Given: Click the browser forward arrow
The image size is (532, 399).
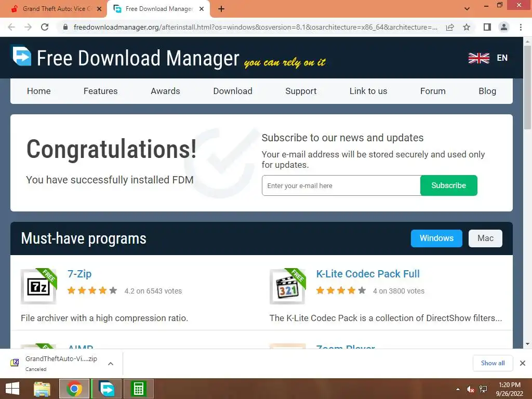Looking at the screenshot, I should [x=28, y=27].
